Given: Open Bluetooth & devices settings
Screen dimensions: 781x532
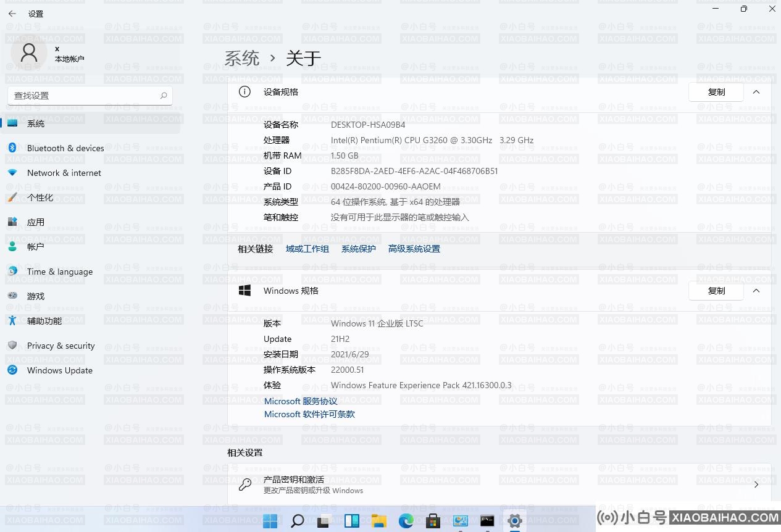Looking at the screenshot, I should [91, 148].
